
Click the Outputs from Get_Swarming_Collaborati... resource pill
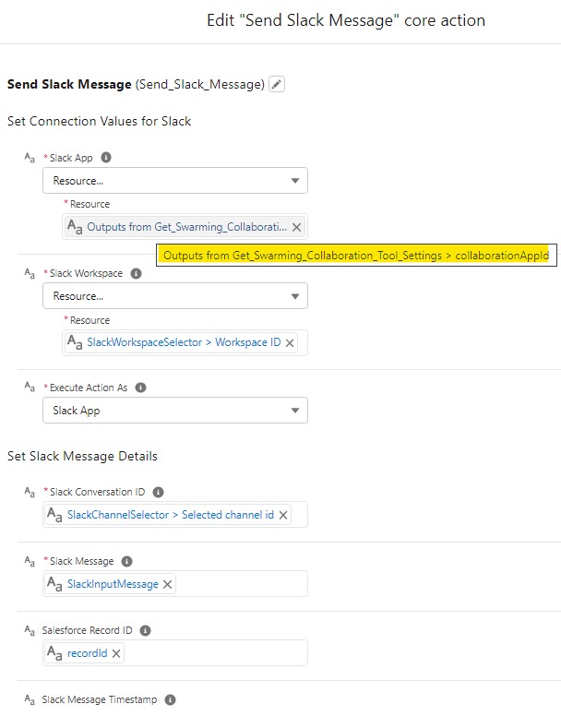point(185,227)
